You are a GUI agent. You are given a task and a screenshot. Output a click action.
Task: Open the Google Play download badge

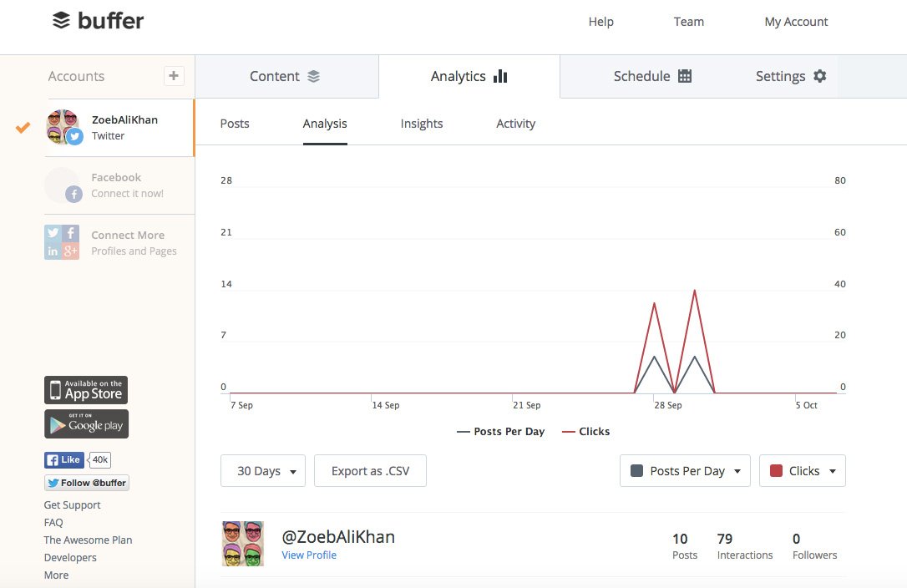pyautogui.click(x=86, y=424)
